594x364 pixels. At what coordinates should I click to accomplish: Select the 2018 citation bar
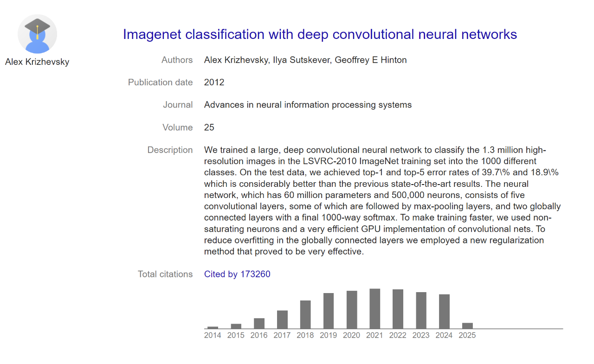coord(305,314)
